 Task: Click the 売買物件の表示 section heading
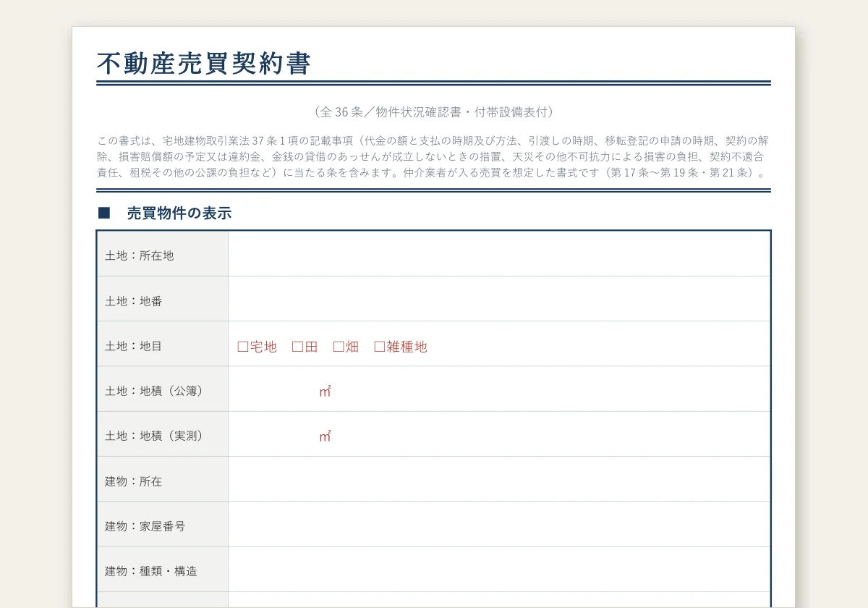pos(179,214)
